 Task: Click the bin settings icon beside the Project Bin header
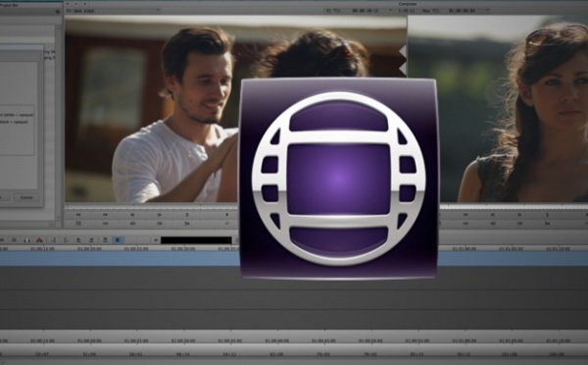58,12
